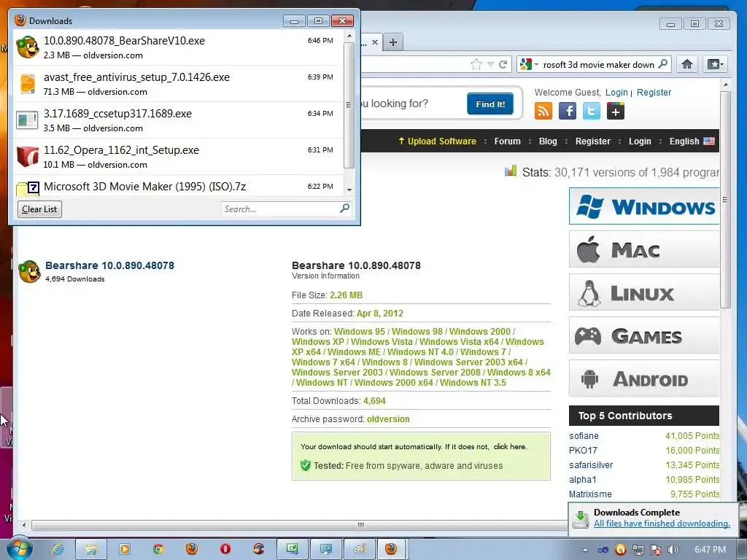The width and height of the screenshot is (747, 560).
Task: Open Windows Explorer from the taskbar
Action: coord(91,549)
